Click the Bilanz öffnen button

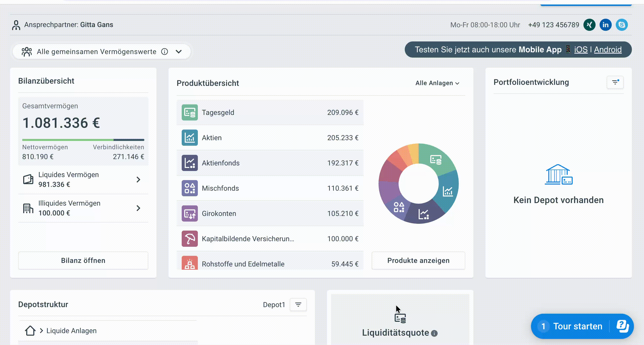coord(83,260)
